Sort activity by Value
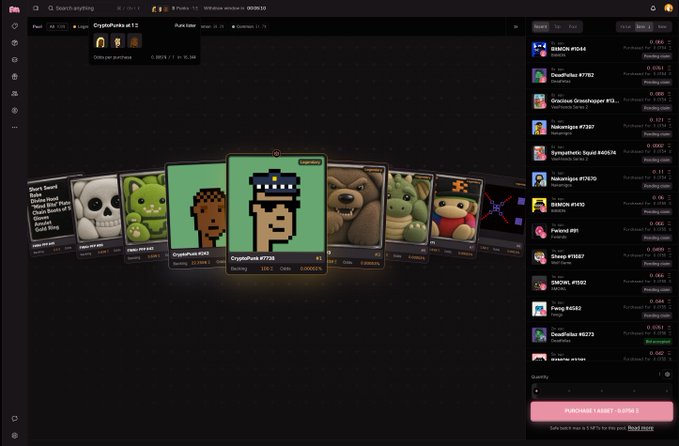The height and width of the screenshot is (446, 679). (626, 27)
